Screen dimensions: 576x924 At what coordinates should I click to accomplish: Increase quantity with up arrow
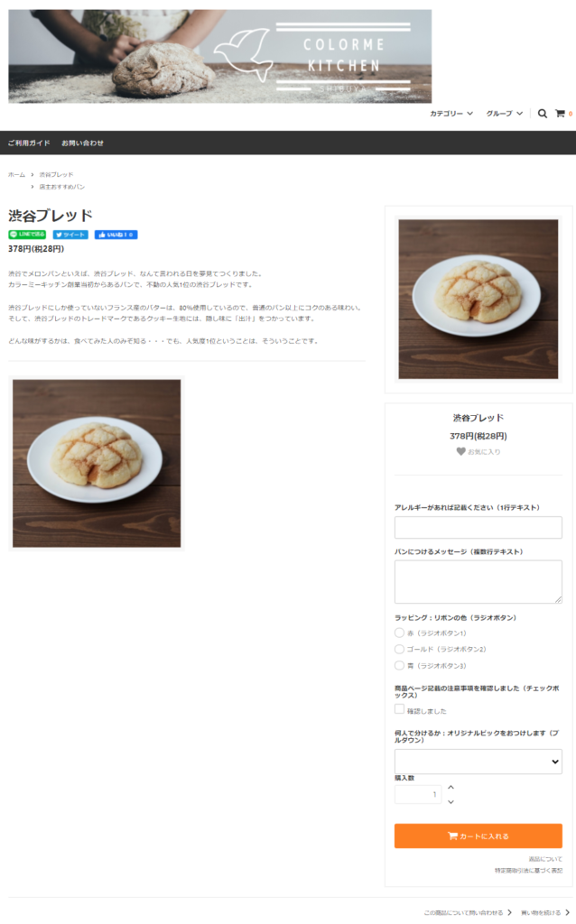tap(451, 787)
